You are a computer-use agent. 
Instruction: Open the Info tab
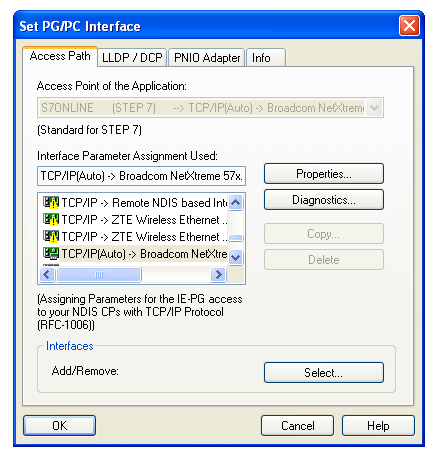[266, 58]
